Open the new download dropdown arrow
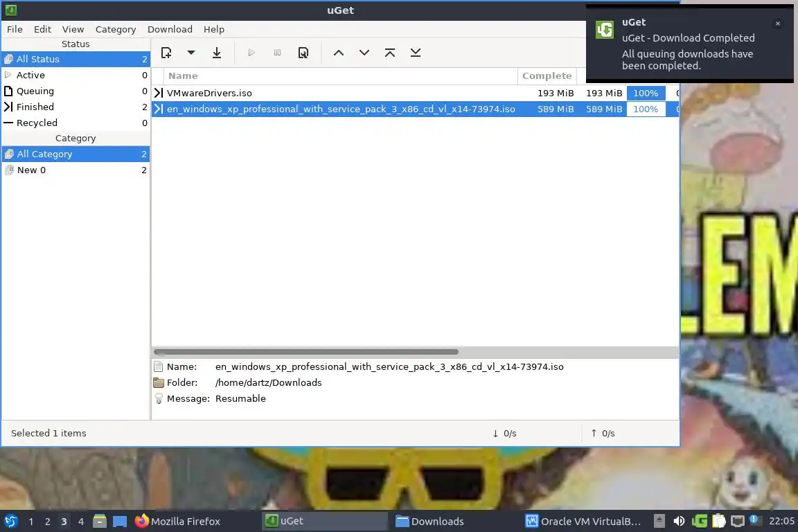The height and width of the screenshot is (532, 798). (x=191, y=53)
